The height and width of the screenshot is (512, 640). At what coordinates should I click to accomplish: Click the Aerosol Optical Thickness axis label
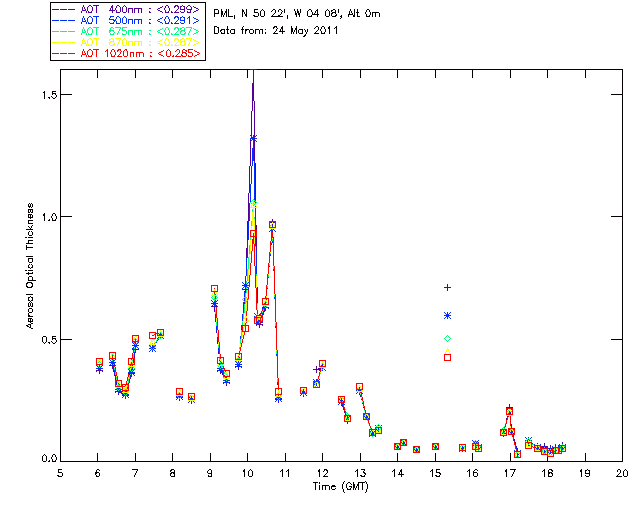[x=29, y=266]
